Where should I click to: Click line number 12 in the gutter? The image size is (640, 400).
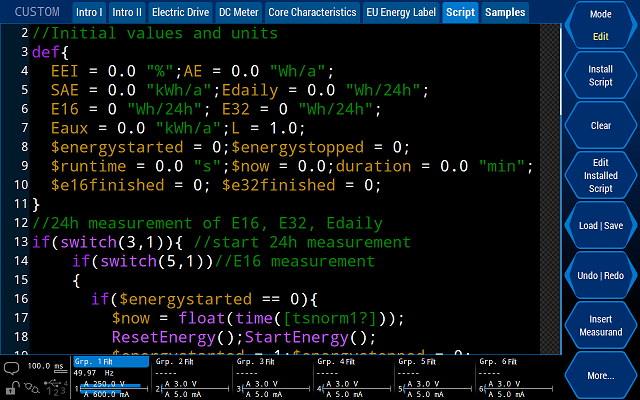(x=21, y=223)
